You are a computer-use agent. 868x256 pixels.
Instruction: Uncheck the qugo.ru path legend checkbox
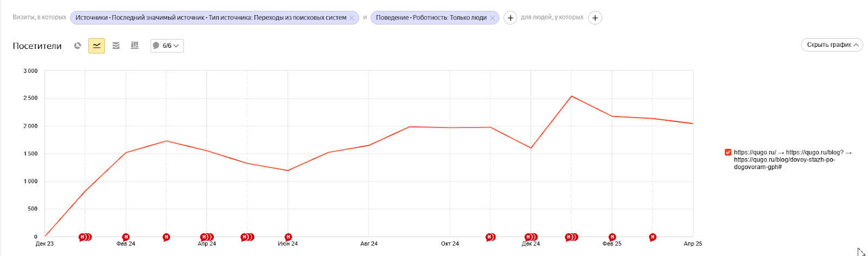[x=728, y=152]
